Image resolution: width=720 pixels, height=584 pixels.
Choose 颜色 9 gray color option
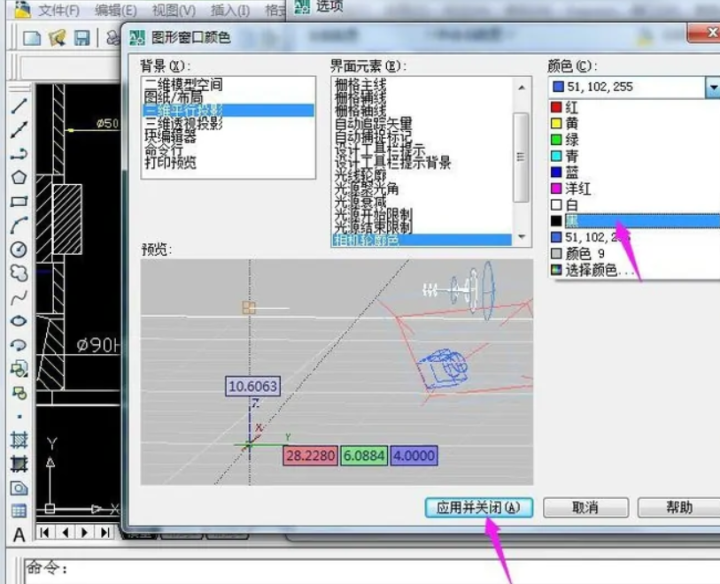[635, 253]
